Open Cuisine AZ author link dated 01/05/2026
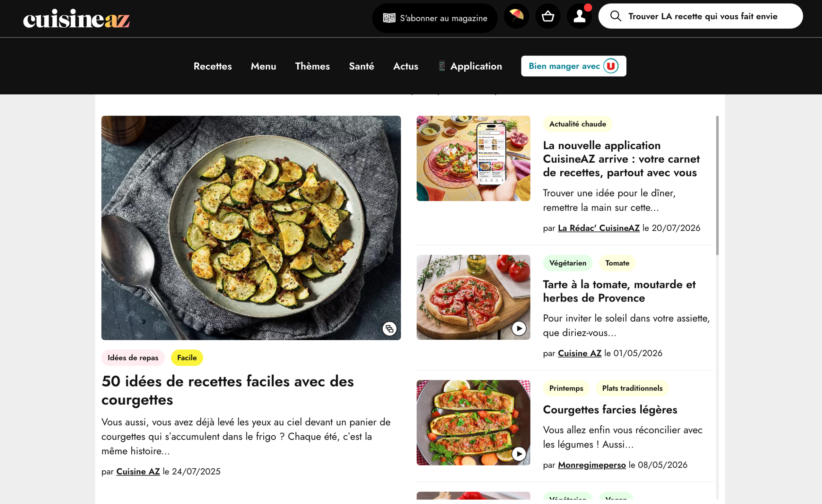Viewport: 822px width, 504px height. click(580, 353)
